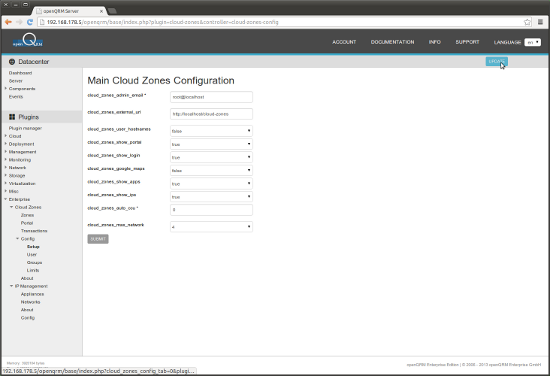Click the SUBMIT button
Image resolution: width=550 pixels, height=376 pixels.
[x=98, y=239]
